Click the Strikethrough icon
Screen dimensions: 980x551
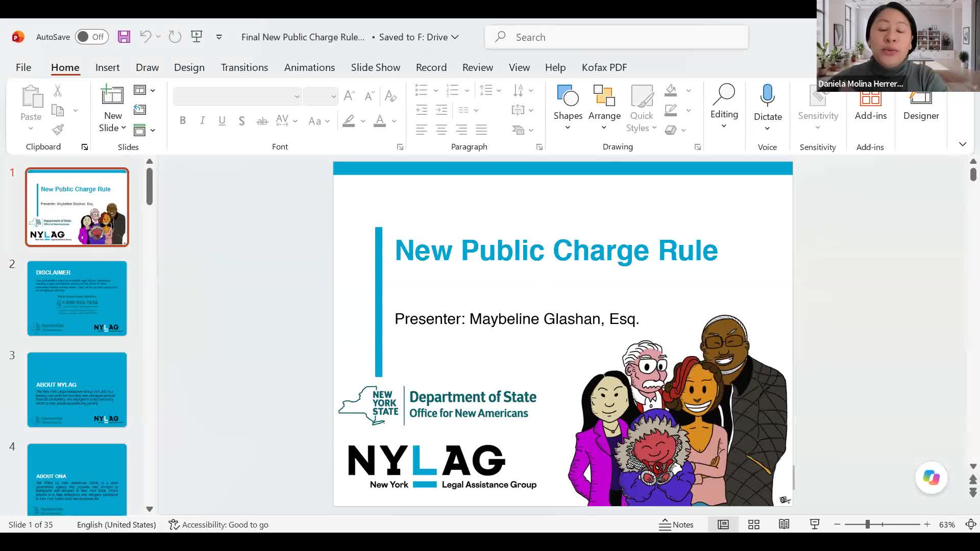[x=262, y=121]
